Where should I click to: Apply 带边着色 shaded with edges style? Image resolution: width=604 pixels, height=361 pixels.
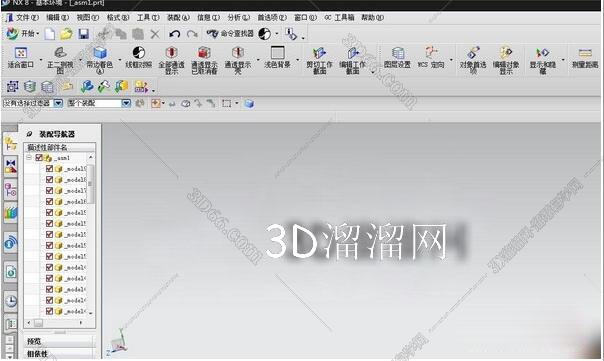[99, 60]
